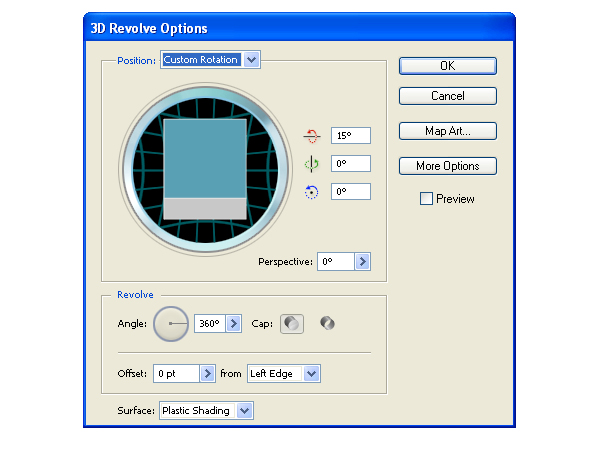Click the gray bottom face of cube
The image size is (600, 450).
coord(205,209)
